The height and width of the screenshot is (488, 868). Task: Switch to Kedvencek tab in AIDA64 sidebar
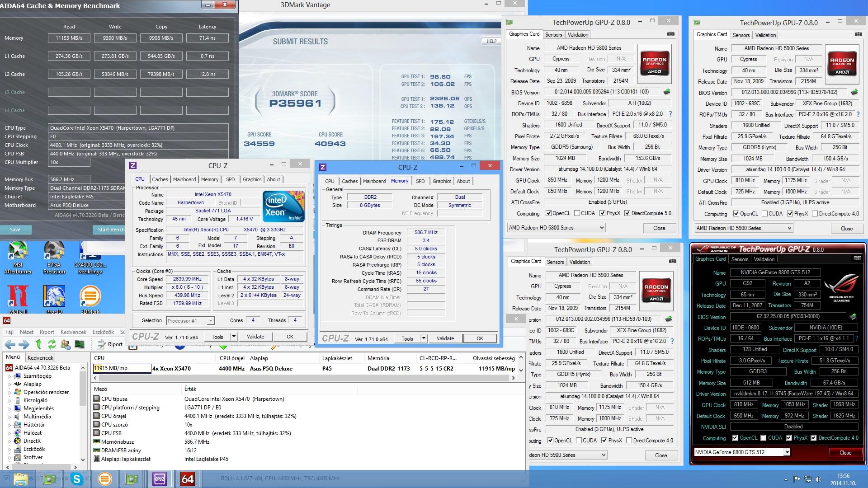click(x=41, y=357)
